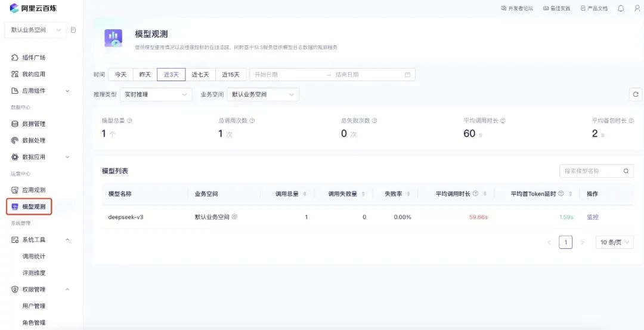Click the info icon next to 模型总量
Screen dimensions: 644x330
[129, 121]
